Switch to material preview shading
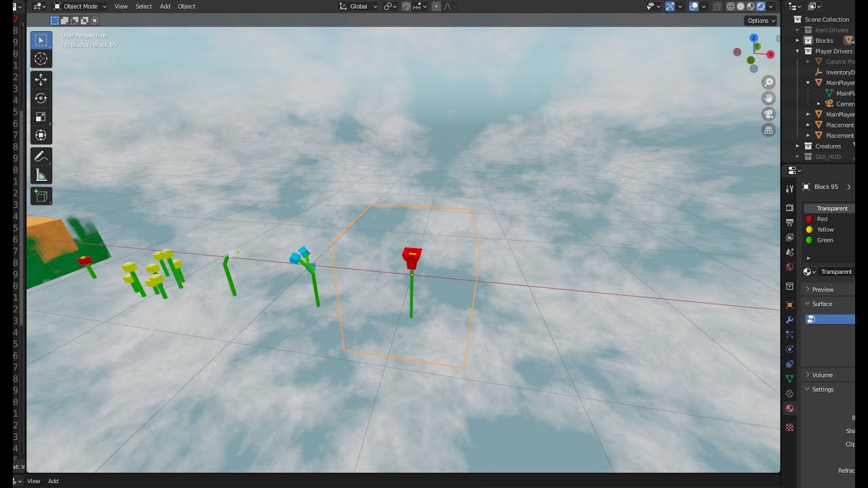Image resolution: width=868 pixels, height=488 pixels. [x=751, y=6]
